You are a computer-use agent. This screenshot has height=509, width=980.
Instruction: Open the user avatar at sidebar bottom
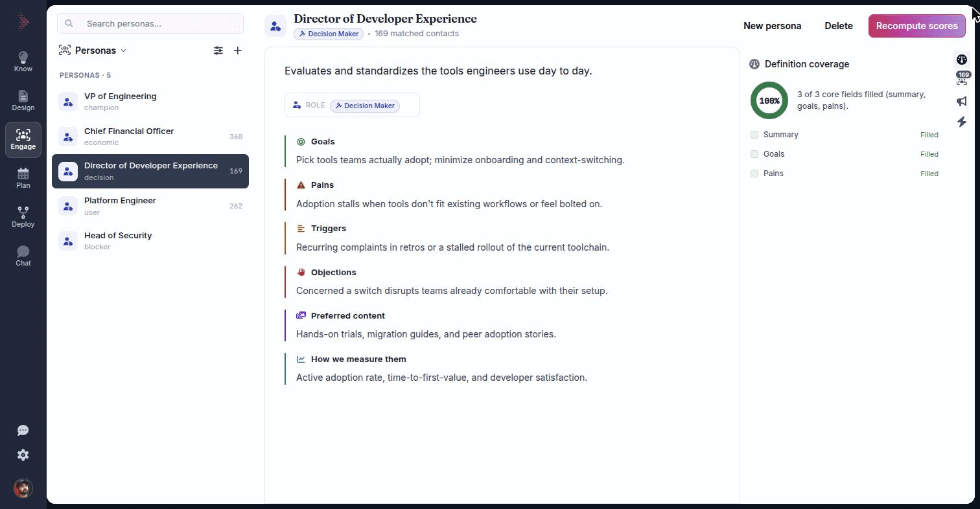23,488
